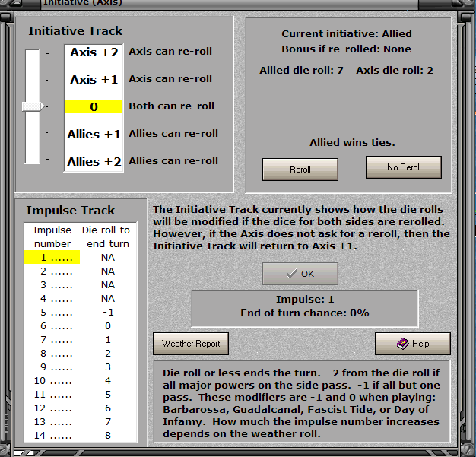Select the highlighted '0' initiative entry
This screenshot has height=457, width=476.
[94, 106]
